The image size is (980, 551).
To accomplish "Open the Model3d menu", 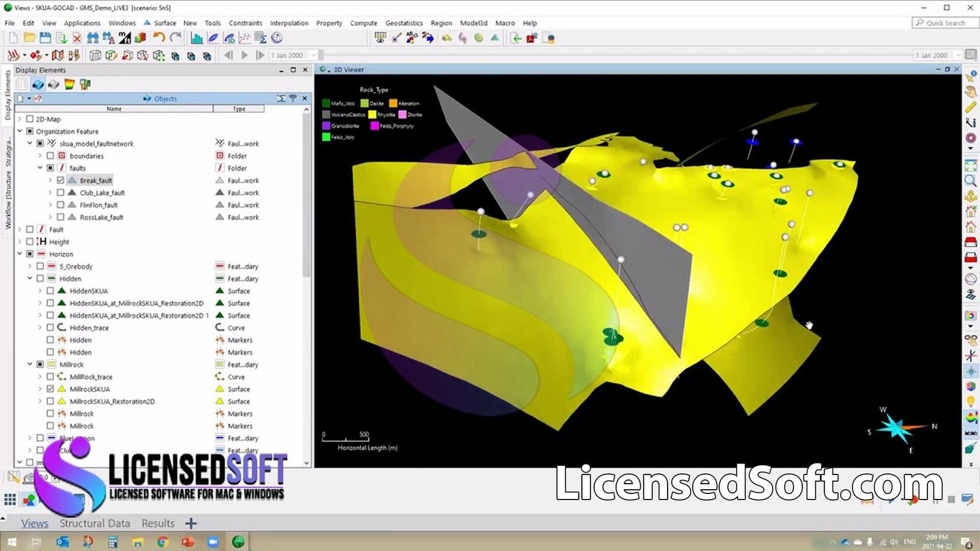I will [473, 23].
